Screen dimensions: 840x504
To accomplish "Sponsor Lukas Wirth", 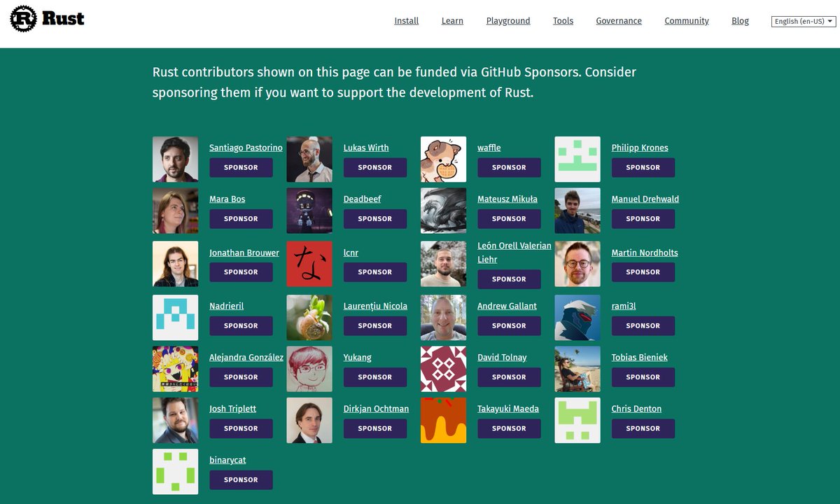I will click(375, 167).
